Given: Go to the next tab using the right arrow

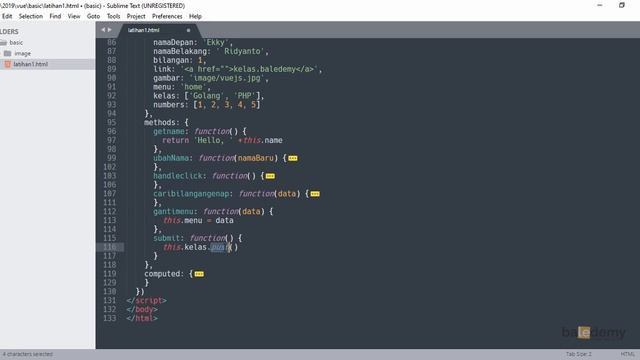Looking at the screenshot, I should point(109,30).
